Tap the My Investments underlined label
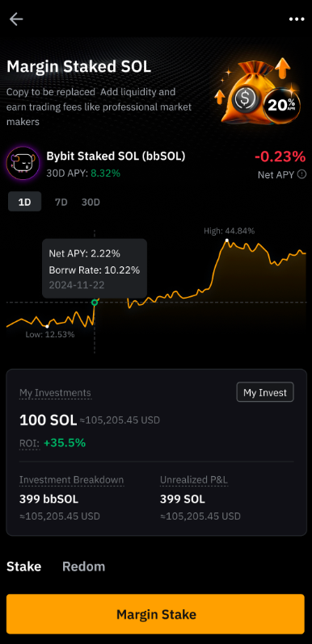 click(x=55, y=393)
